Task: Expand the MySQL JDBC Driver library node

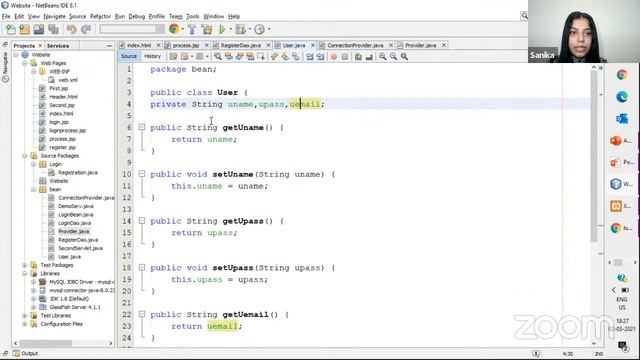Action: (x=34, y=282)
